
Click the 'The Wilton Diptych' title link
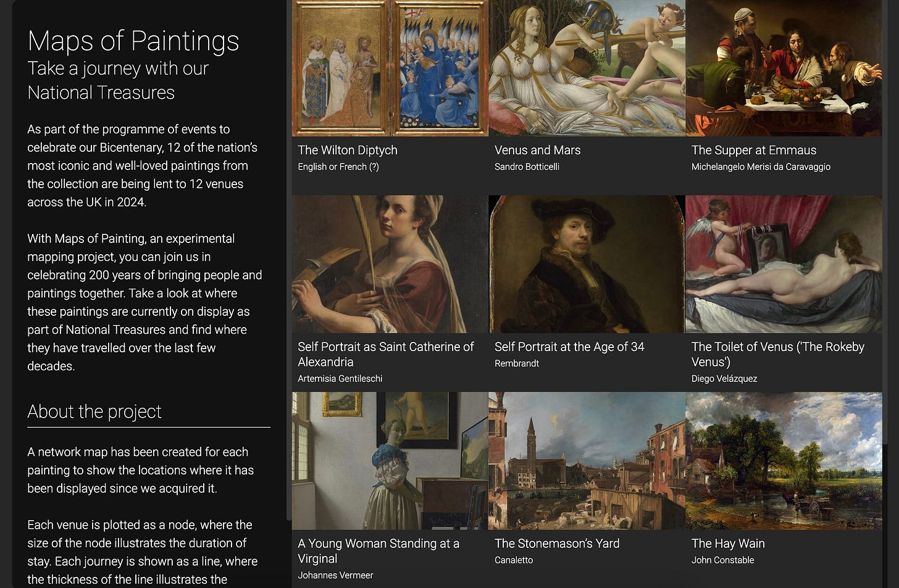click(348, 150)
